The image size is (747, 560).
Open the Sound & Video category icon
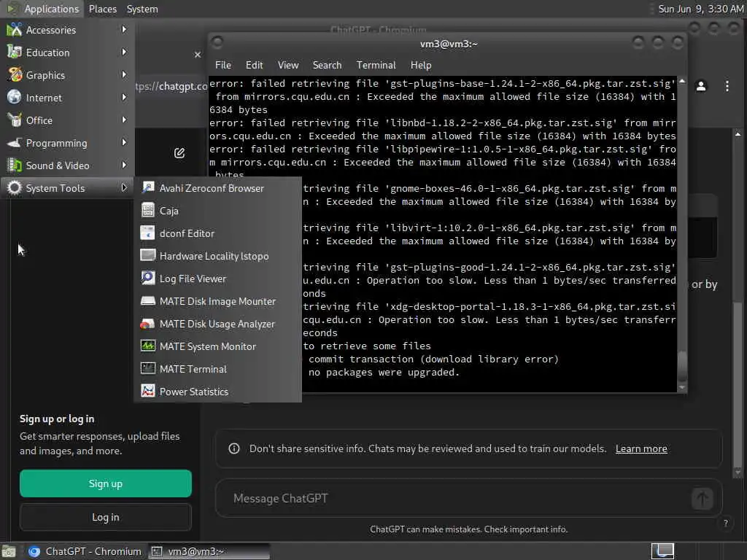(15, 166)
